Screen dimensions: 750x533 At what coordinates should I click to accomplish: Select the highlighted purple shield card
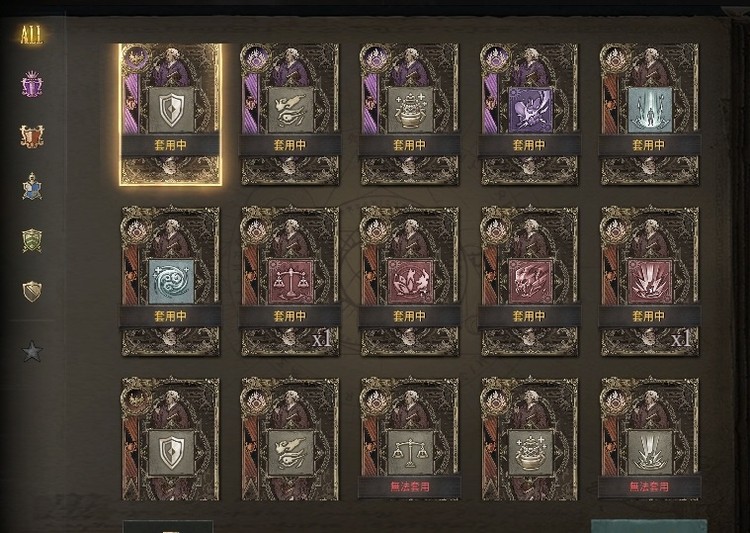(x=170, y=114)
